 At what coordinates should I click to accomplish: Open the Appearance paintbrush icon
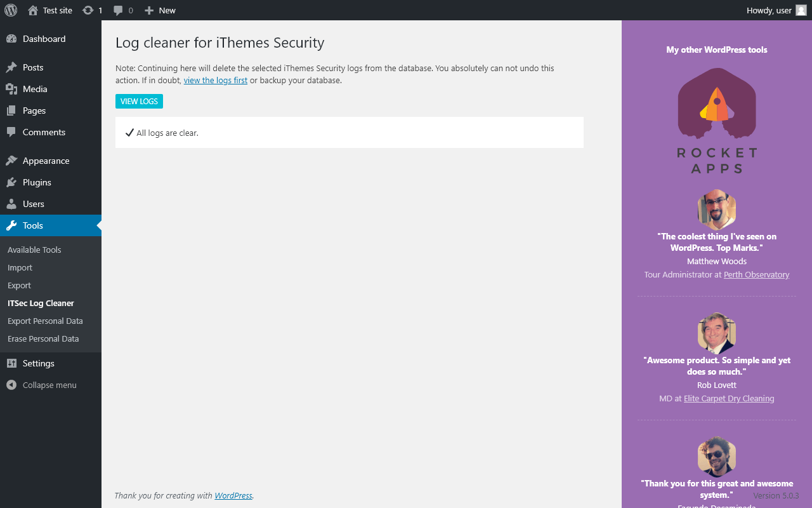(11, 161)
